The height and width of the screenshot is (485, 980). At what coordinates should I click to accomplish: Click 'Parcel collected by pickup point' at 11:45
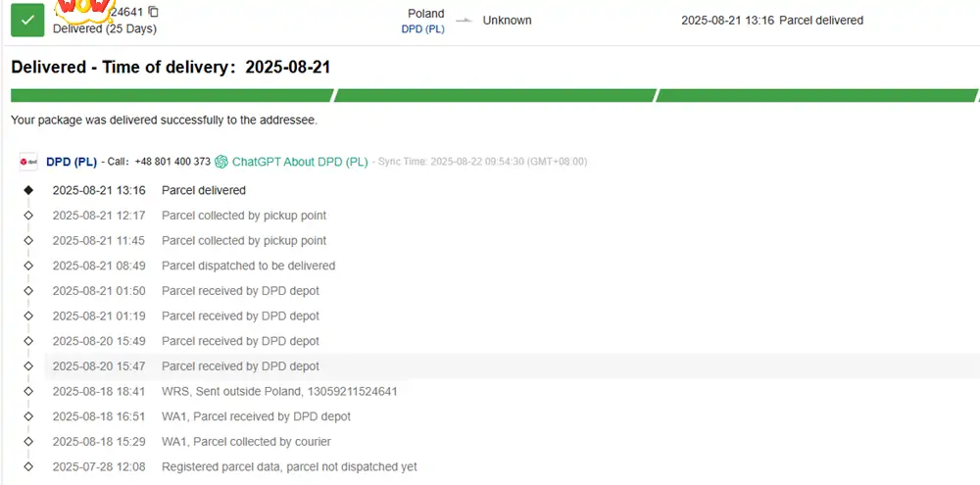point(244,241)
